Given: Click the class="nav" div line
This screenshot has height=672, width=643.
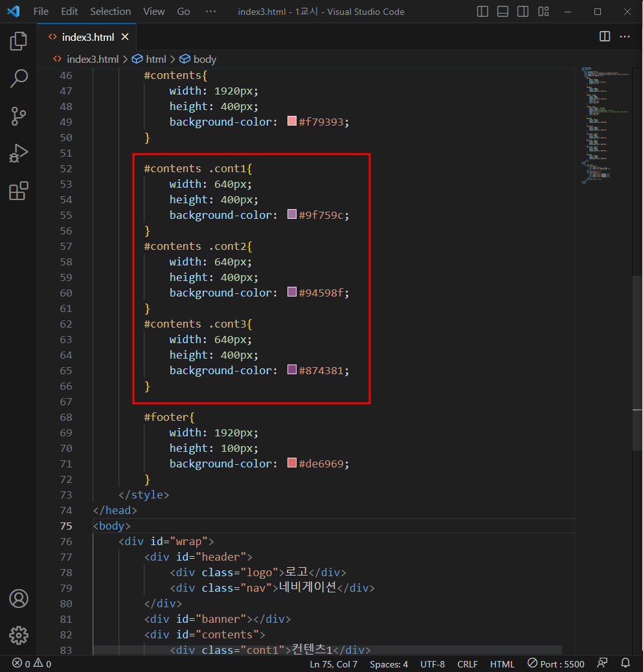Looking at the screenshot, I should click(x=272, y=588).
